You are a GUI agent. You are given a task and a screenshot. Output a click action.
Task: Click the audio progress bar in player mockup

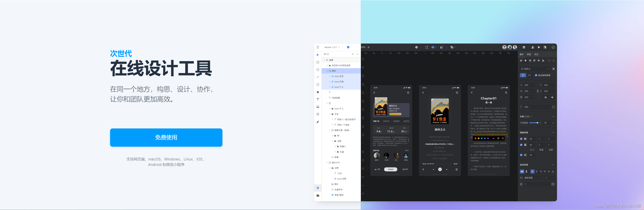440,164
